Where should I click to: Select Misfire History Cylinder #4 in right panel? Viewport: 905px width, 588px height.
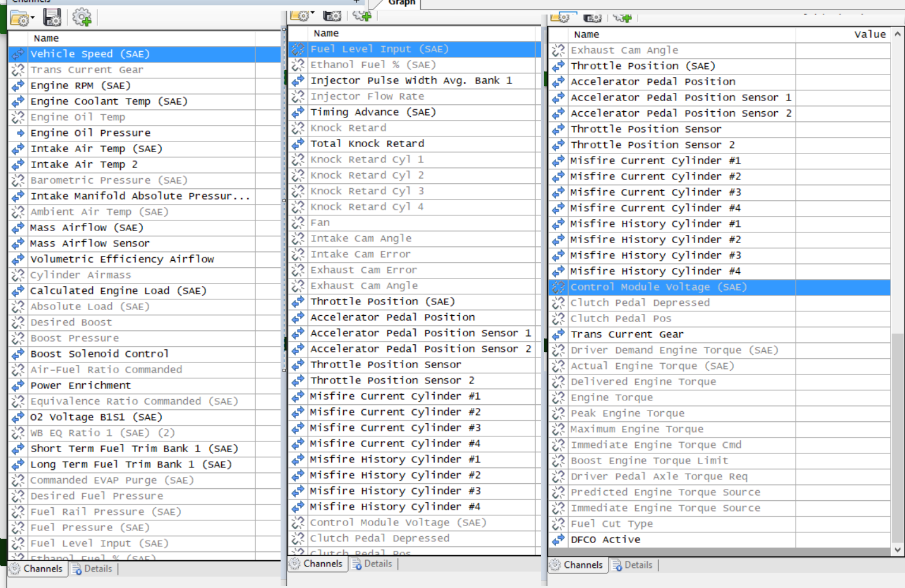[719, 272]
